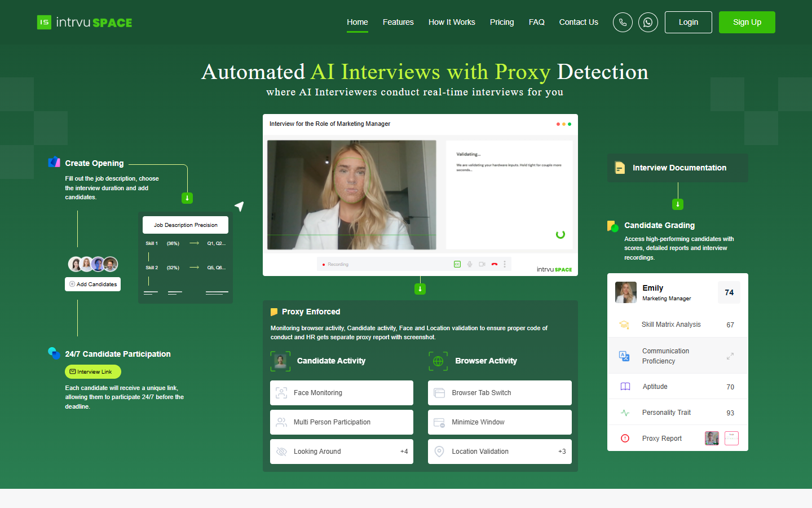Click the green Sign Up button
Image resolution: width=812 pixels, height=508 pixels.
point(747,22)
